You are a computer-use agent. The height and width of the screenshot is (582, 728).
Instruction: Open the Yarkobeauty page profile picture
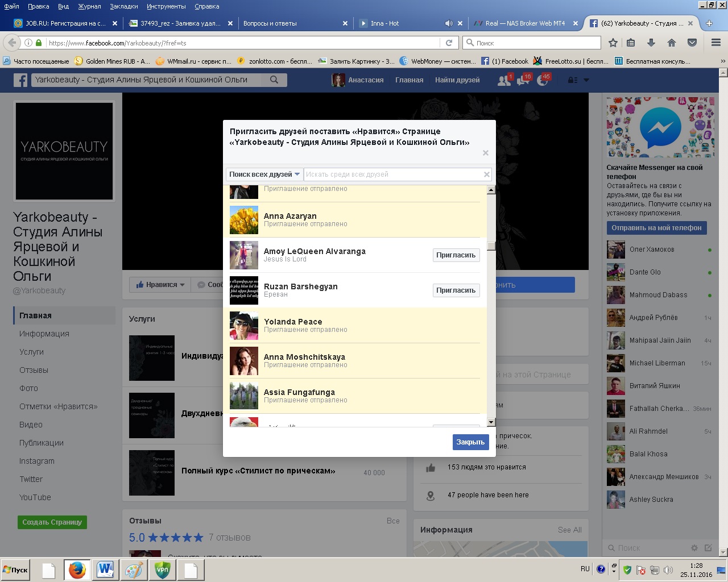(64, 152)
